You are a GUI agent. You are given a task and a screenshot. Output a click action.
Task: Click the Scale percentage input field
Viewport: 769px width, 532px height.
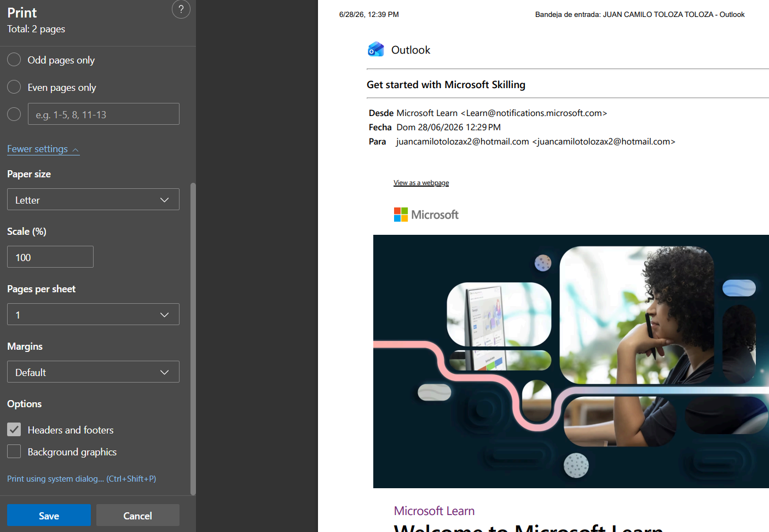point(50,257)
